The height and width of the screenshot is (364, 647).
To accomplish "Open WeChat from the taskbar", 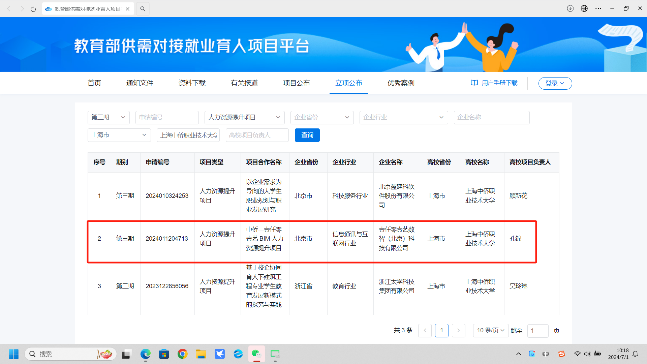I will [x=256, y=354].
